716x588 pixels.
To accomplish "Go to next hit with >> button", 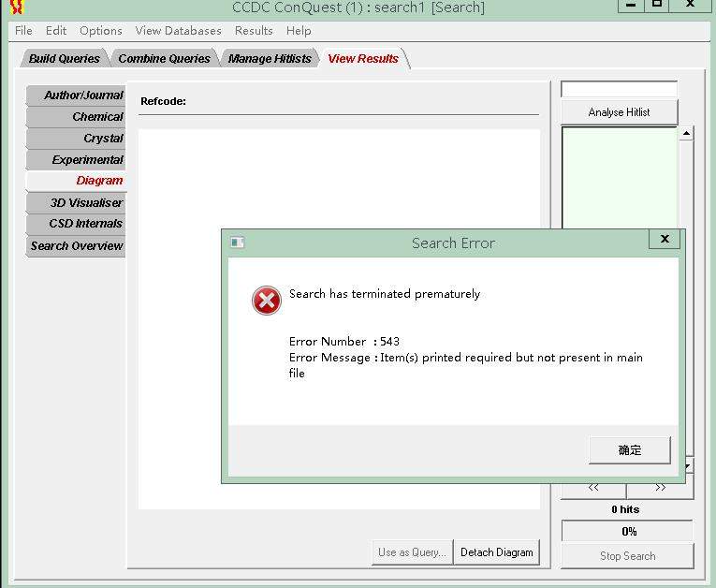I will pos(660,488).
